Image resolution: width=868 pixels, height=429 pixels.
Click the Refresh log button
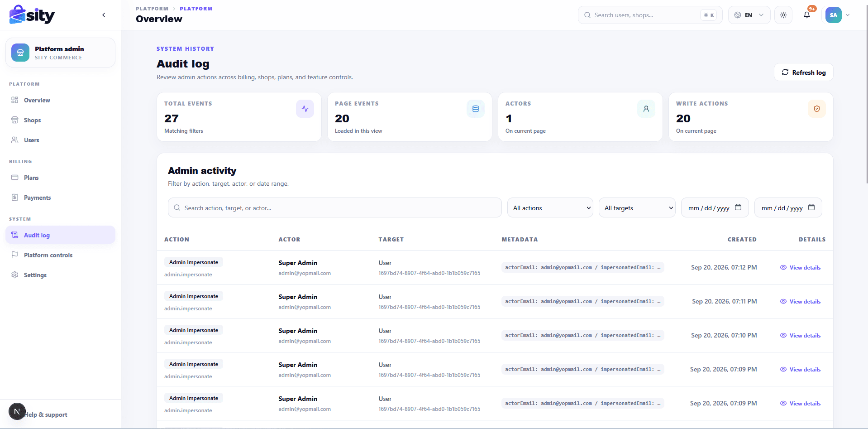[803, 72]
